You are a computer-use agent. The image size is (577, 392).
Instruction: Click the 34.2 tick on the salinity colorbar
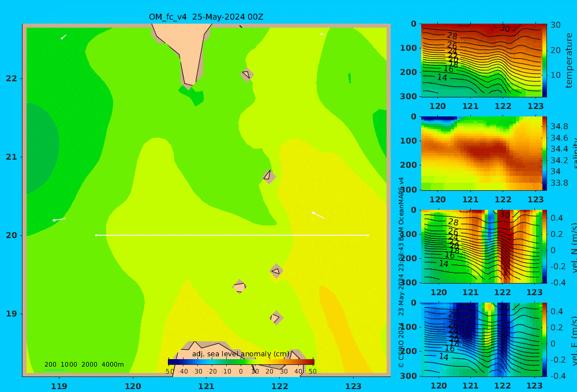pyautogui.click(x=559, y=160)
